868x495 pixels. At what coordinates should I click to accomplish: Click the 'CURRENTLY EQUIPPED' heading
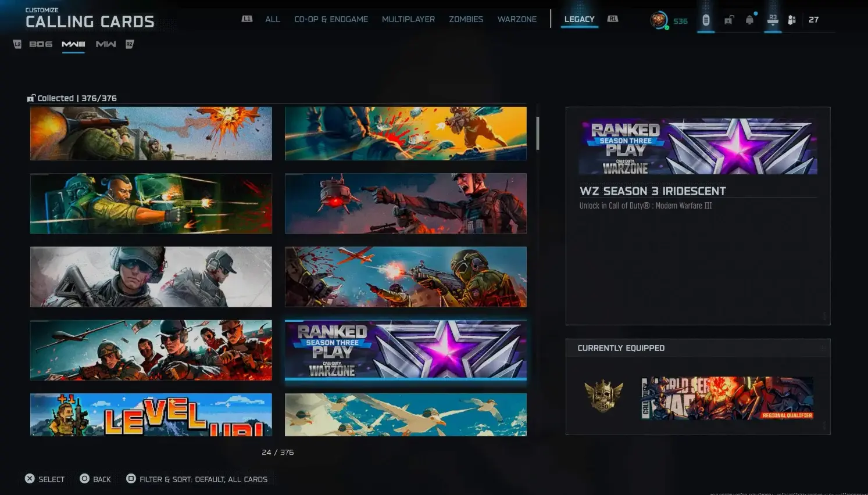click(x=621, y=348)
